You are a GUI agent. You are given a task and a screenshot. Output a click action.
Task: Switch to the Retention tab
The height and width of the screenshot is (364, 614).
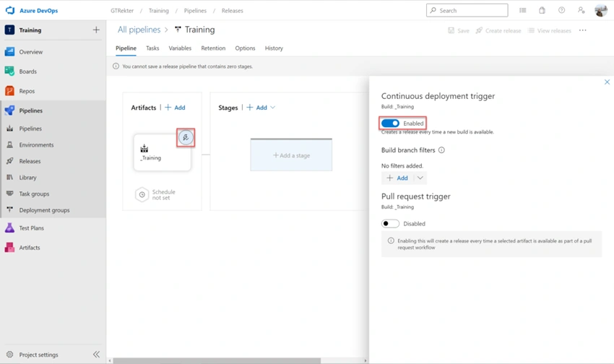coord(213,48)
